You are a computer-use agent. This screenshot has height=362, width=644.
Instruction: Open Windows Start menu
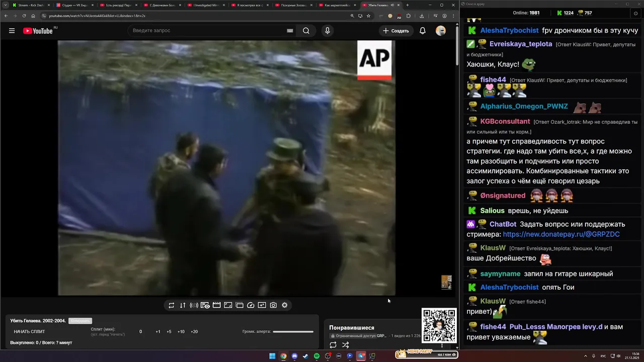point(272,356)
